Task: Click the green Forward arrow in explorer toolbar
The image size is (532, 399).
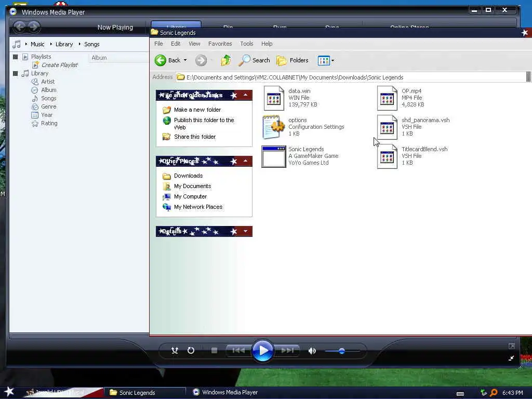Action: pos(201,60)
